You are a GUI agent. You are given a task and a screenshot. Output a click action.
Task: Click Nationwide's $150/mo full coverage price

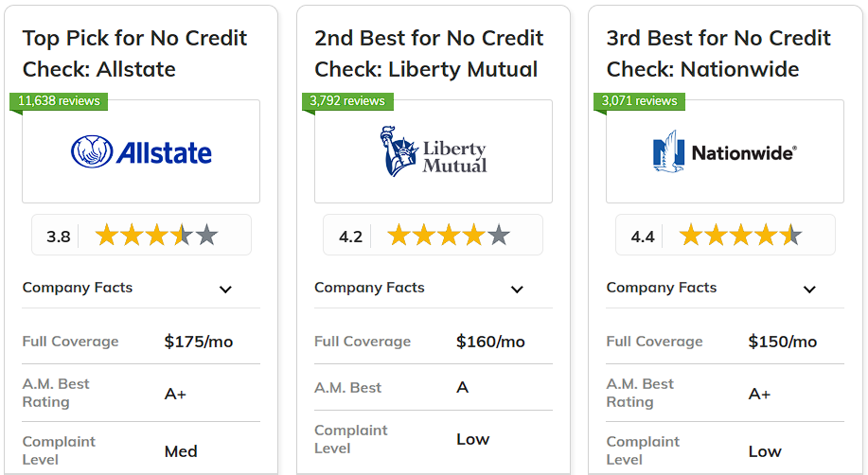(x=783, y=342)
